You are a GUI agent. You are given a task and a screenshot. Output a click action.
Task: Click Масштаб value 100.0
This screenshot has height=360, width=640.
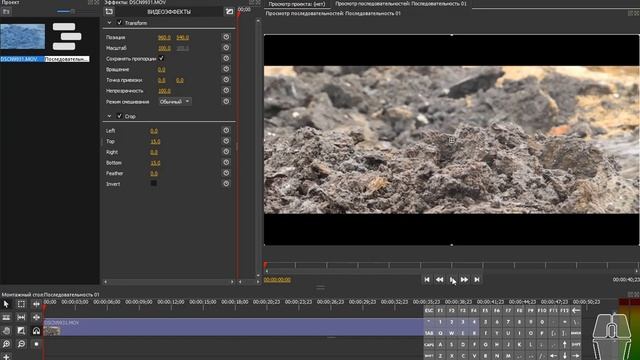pyautogui.click(x=164, y=48)
